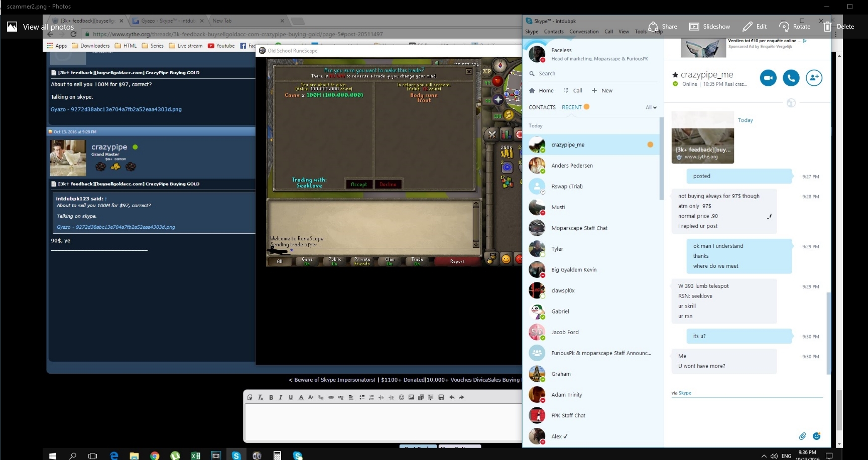The image size is (868, 460).
Task: Click the RuneScape chatbox scroll down arrow
Action: click(476, 245)
